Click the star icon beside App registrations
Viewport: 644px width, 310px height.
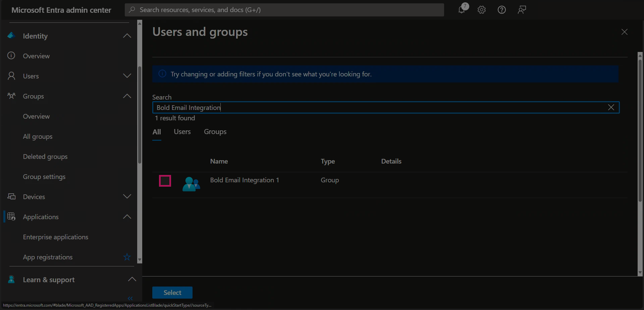[x=127, y=257]
